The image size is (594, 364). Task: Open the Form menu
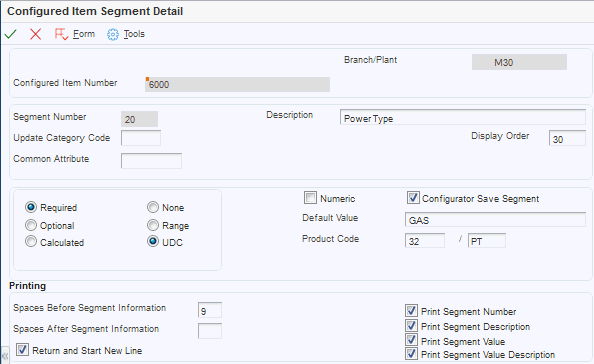click(x=84, y=34)
